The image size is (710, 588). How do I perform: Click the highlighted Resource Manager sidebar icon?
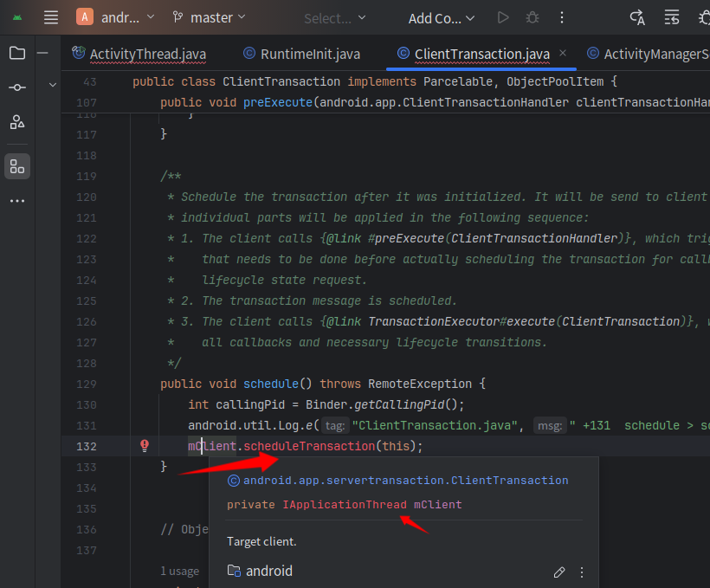pyautogui.click(x=16, y=166)
